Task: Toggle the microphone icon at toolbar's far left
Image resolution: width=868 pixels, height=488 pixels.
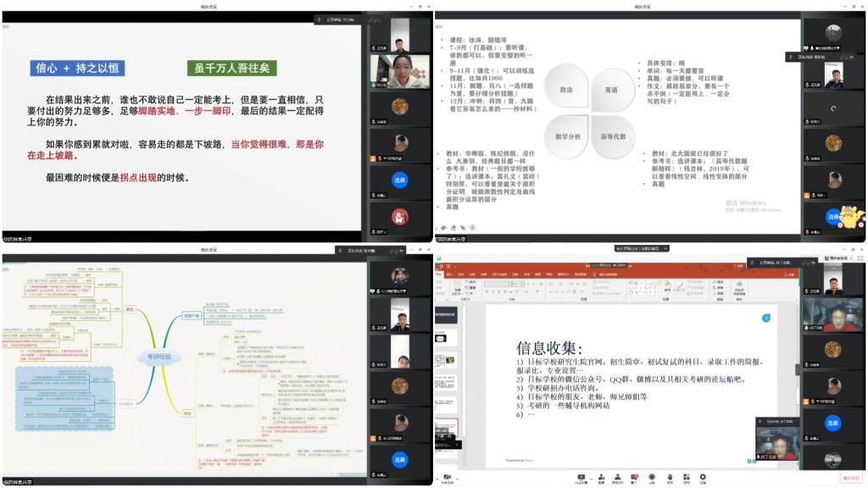Action: coord(447,476)
